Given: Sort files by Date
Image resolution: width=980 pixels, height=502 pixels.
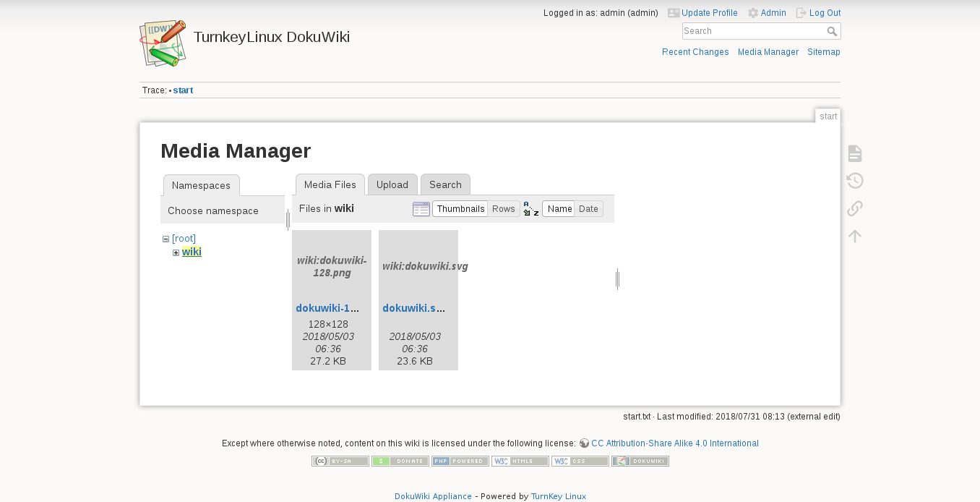Looking at the screenshot, I should coord(588,209).
